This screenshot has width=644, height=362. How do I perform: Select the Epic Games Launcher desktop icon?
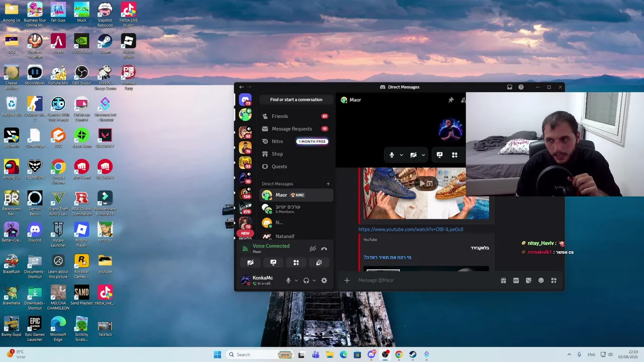click(35, 329)
